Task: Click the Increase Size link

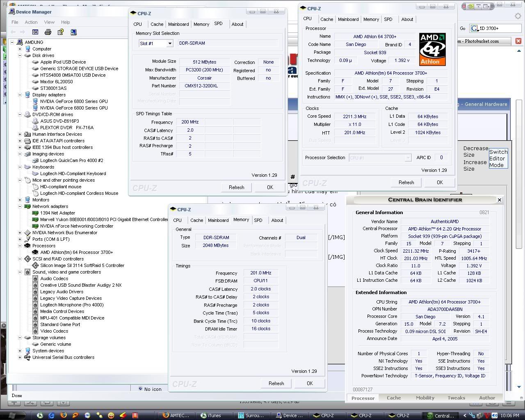Action: click(475, 165)
